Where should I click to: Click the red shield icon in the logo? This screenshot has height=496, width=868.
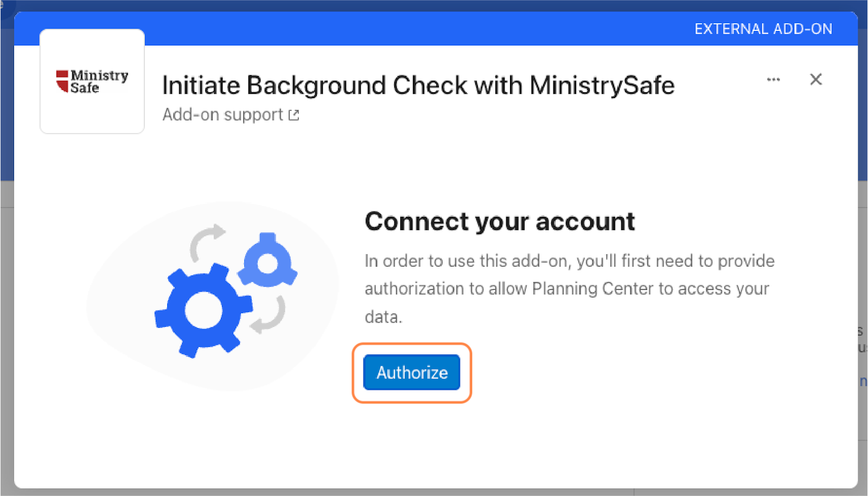click(x=62, y=81)
